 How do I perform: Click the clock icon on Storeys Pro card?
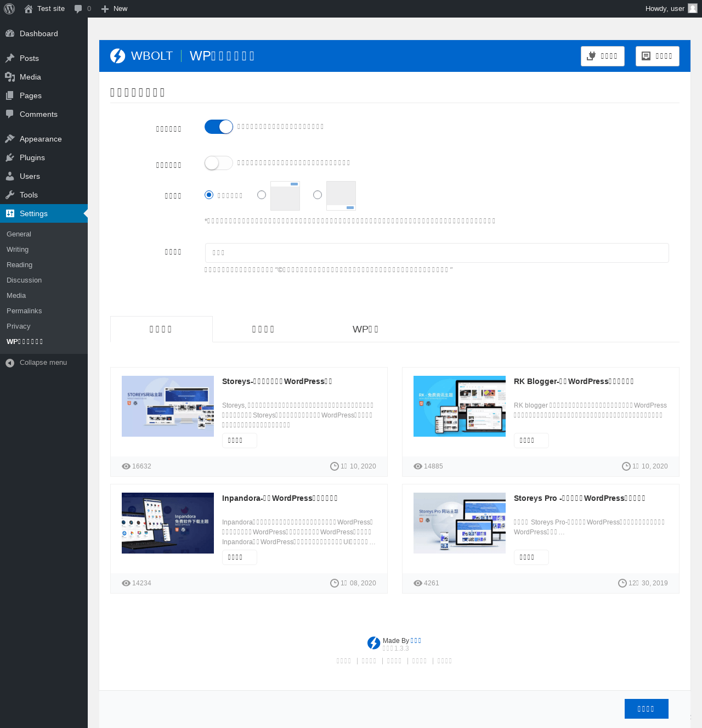pos(622,583)
